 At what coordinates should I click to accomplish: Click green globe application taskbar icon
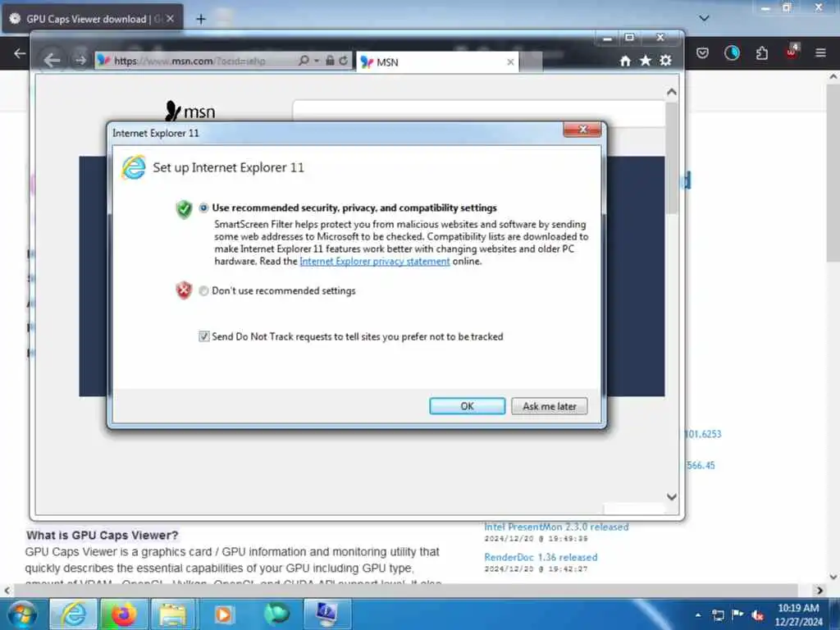click(x=276, y=614)
